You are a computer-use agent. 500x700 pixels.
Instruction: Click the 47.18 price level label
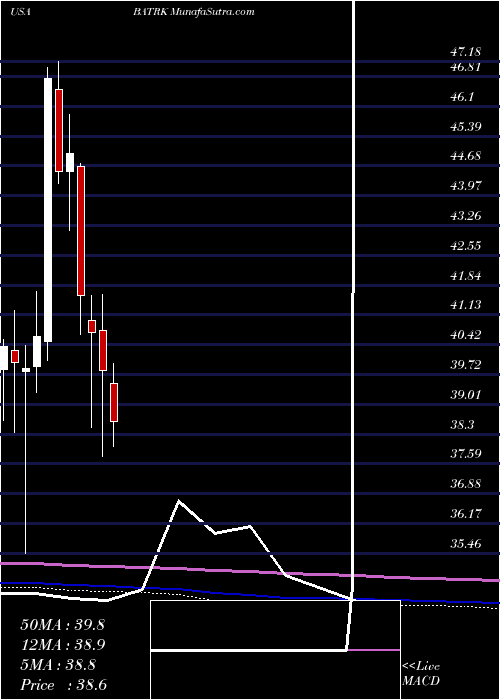point(465,52)
